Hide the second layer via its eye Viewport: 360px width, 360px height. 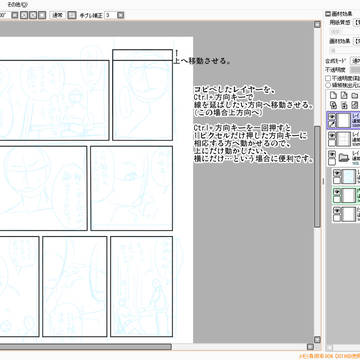[332, 136]
